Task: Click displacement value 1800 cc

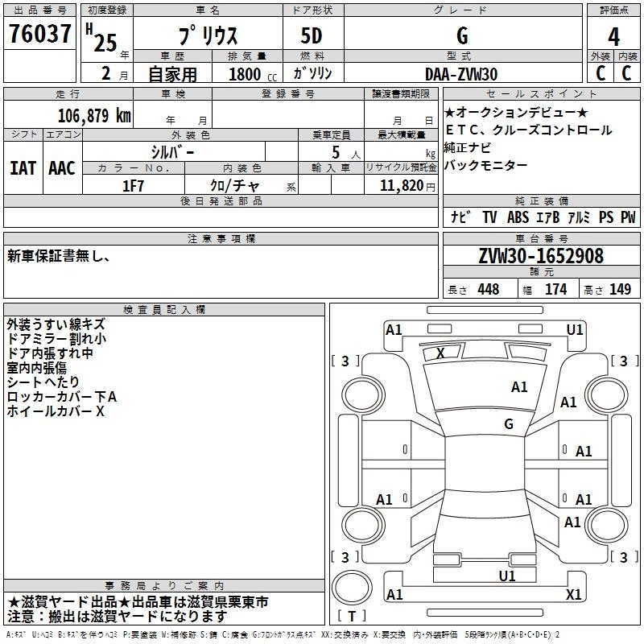Action: pos(253,74)
